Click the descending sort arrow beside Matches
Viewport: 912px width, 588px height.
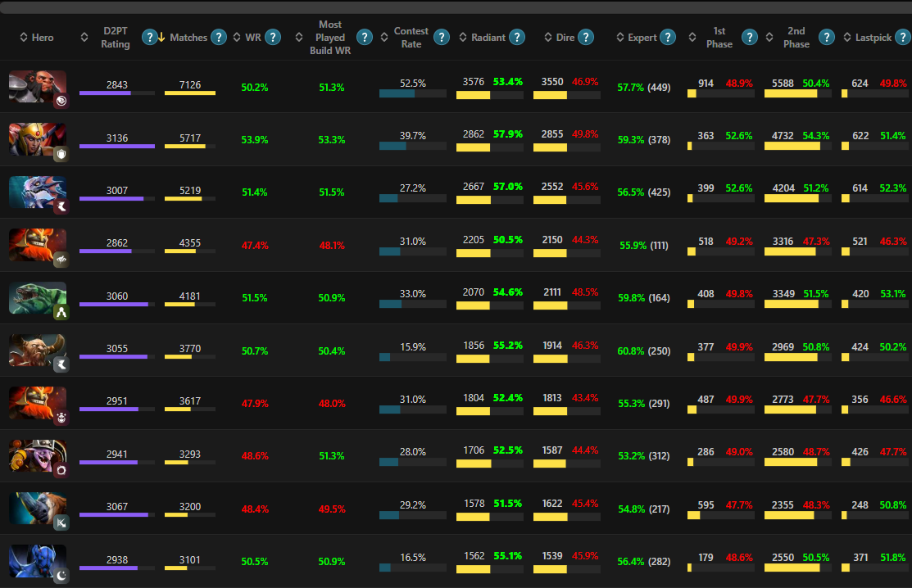pos(161,37)
